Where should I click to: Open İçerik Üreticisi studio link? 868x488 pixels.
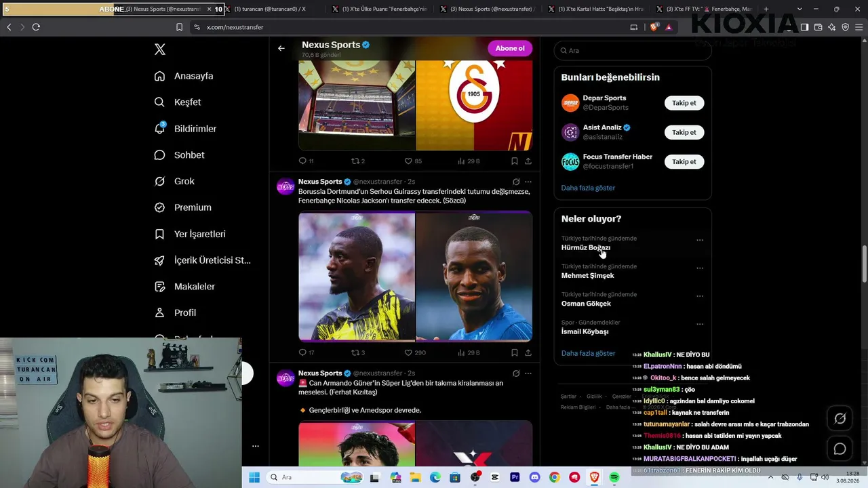(202, 260)
